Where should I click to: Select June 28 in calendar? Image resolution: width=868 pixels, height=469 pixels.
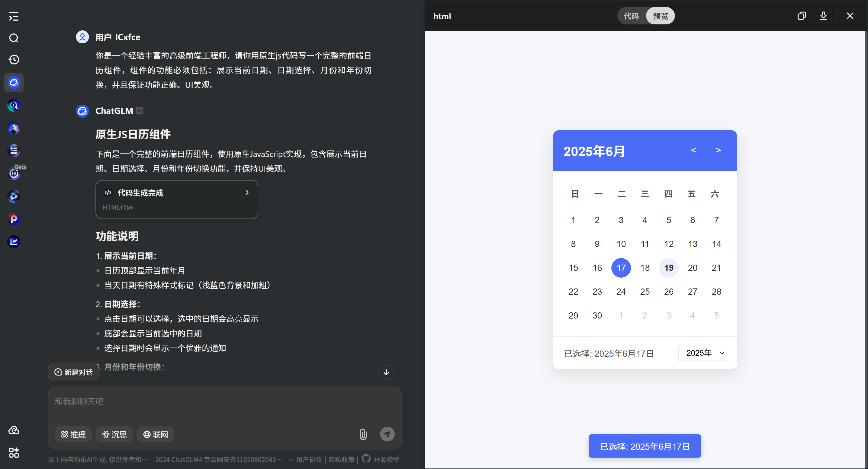click(x=716, y=292)
